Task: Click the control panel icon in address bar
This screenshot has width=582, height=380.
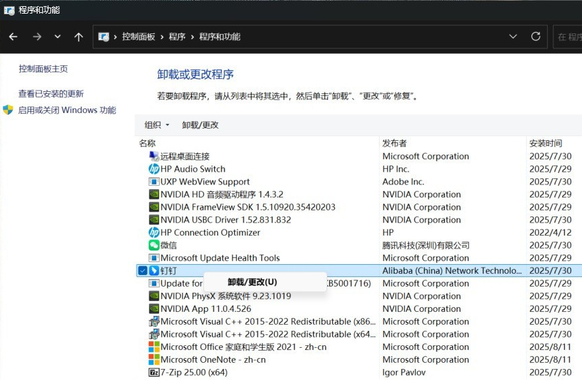Action: coord(104,37)
